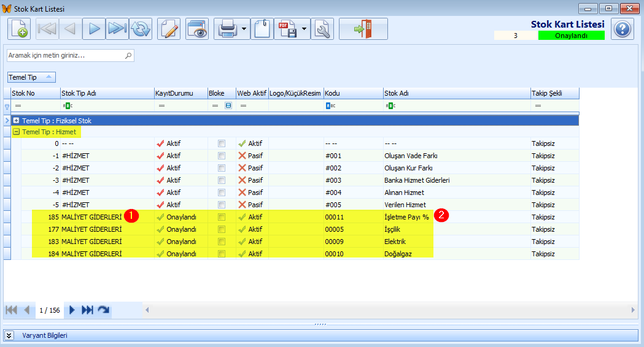Image resolution: width=644 pixels, height=347 pixels.
Task: Click the attachment clip document icon
Action: (x=262, y=29)
